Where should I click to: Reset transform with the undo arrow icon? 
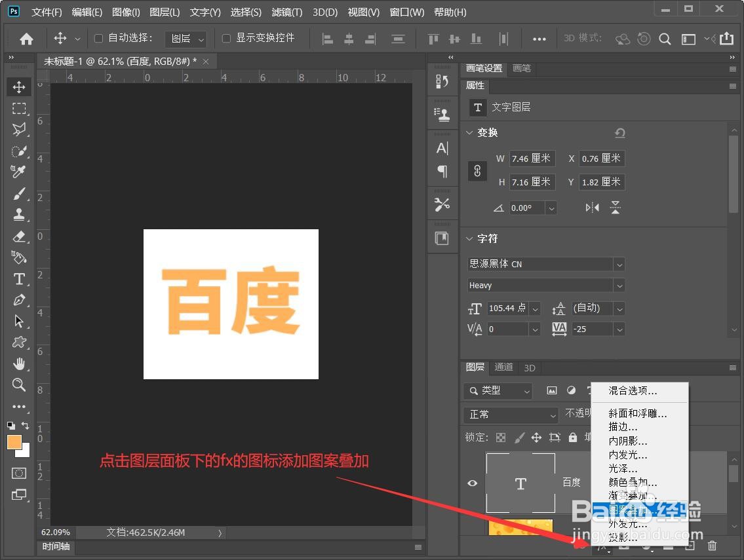[619, 133]
